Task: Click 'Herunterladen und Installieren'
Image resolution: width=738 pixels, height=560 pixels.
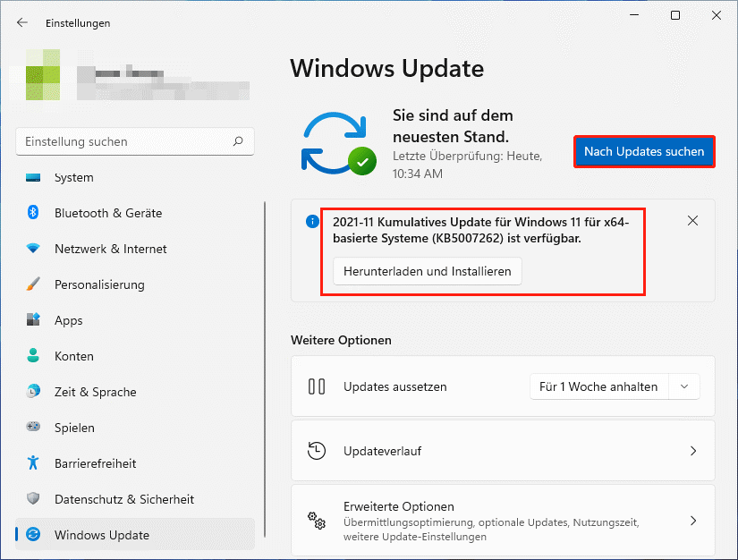Action: pyautogui.click(x=427, y=271)
